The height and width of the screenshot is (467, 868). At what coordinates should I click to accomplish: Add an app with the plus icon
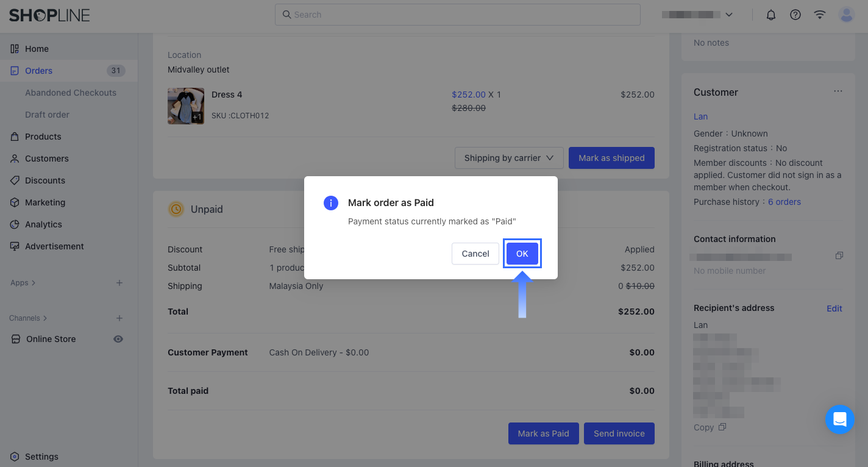click(119, 283)
